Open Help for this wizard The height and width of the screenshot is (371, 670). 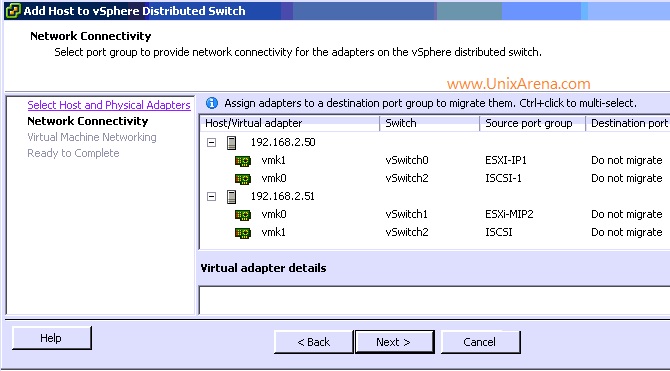51,338
